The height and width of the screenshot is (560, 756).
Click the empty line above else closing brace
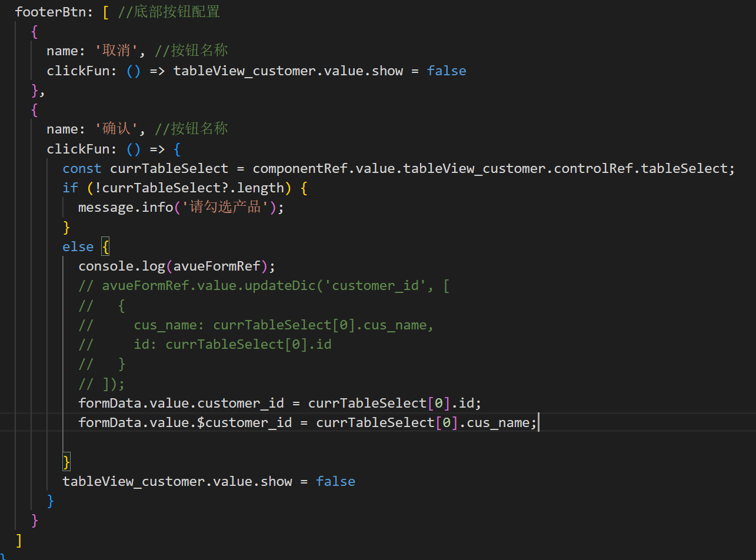[235, 442]
